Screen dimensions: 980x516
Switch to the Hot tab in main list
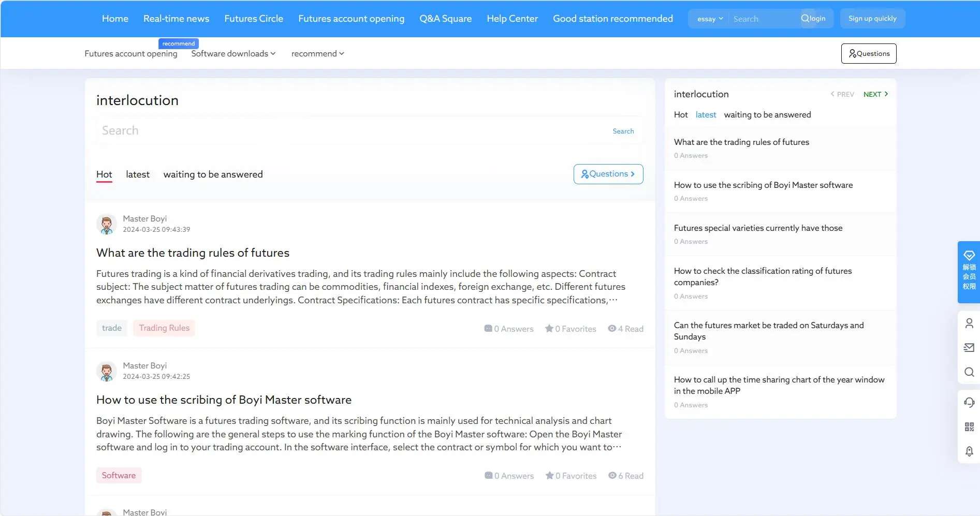click(104, 174)
